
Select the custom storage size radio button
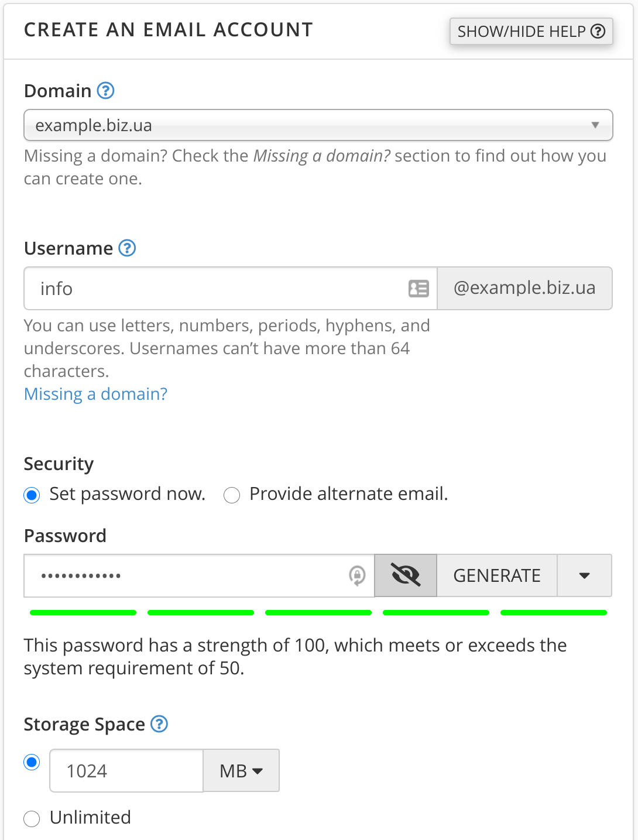[32, 762]
